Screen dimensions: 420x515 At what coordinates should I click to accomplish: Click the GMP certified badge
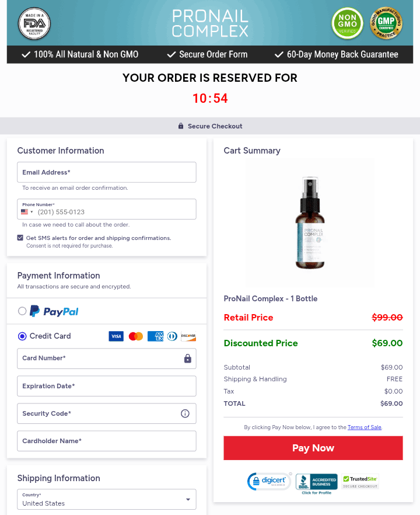pyautogui.click(x=386, y=23)
